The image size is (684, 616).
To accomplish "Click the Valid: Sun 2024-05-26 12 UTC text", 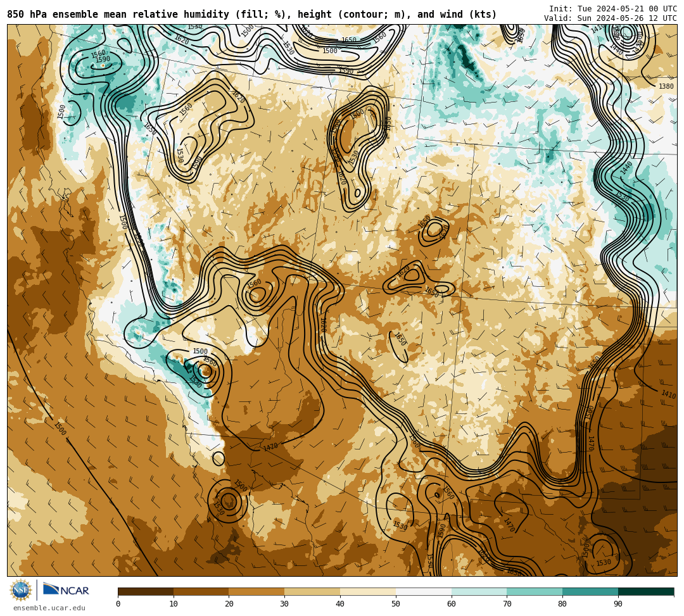I will pyautogui.click(x=611, y=18).
